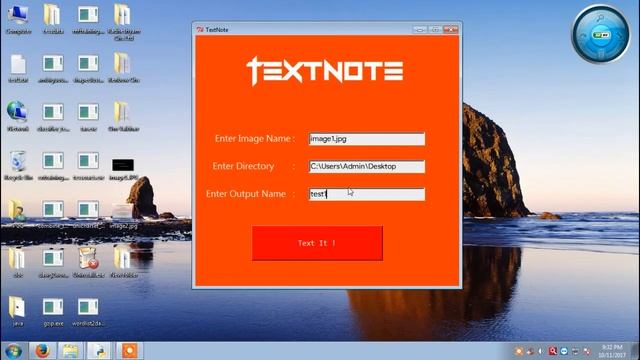Select the Network desktop icon

pos(18,117)
